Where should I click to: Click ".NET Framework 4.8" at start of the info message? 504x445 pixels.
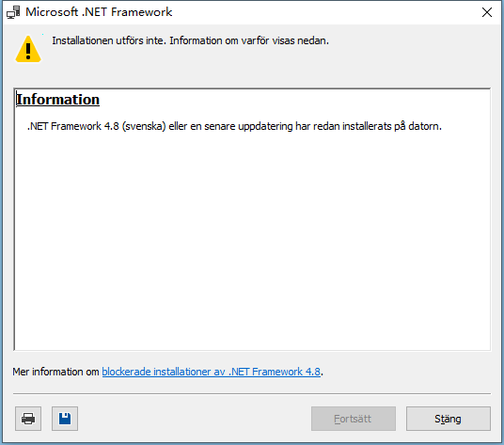pos(73,126)
